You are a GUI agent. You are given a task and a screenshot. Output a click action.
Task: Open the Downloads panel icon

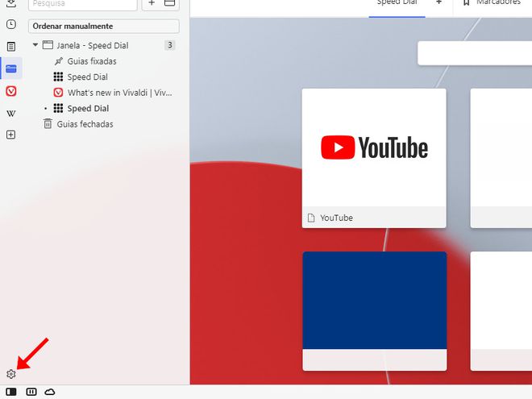click(11, 3)
